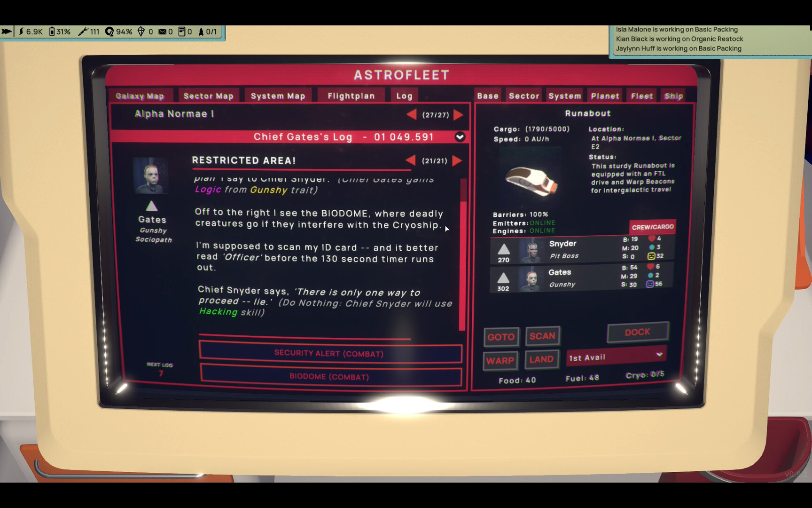Image resolution: width=812 pixels, height=508 pixels.
Task: Click the log text scrollbar
Action: tap(463, 254)
